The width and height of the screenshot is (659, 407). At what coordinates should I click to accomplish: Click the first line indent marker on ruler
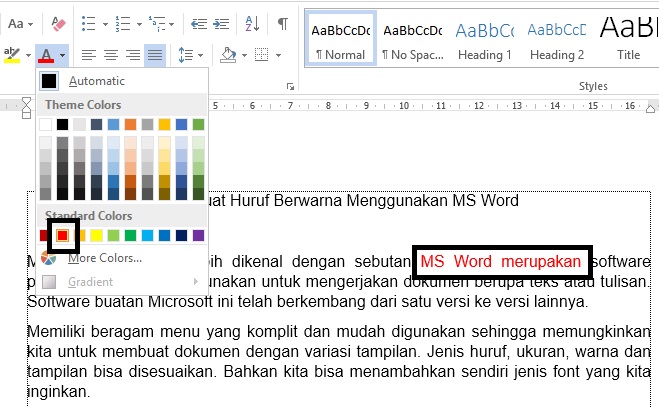[x=26, y=101]
